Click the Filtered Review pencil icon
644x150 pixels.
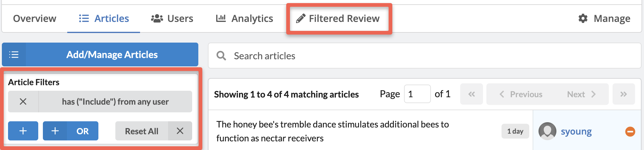click(301, 19)
